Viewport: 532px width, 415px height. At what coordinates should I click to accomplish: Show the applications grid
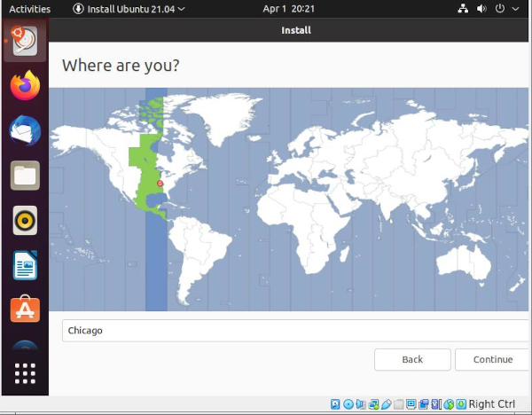(x=25, y=373)
